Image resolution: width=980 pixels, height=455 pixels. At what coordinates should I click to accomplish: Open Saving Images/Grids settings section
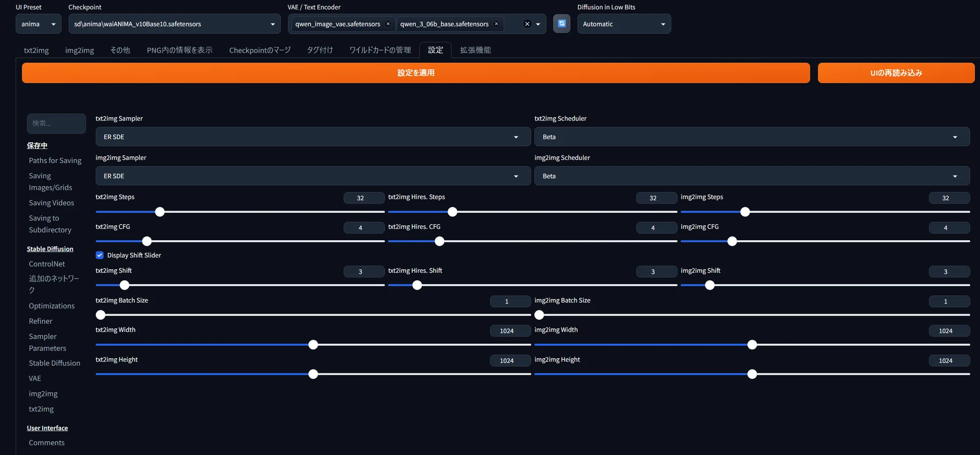(x=51, y=182)
